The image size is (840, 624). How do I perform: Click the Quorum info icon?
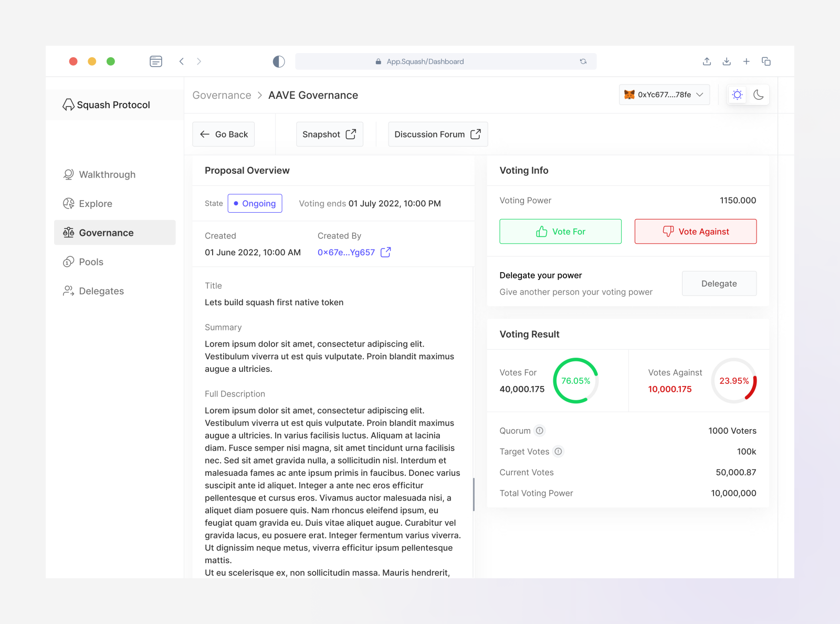(x=539, y=431)
